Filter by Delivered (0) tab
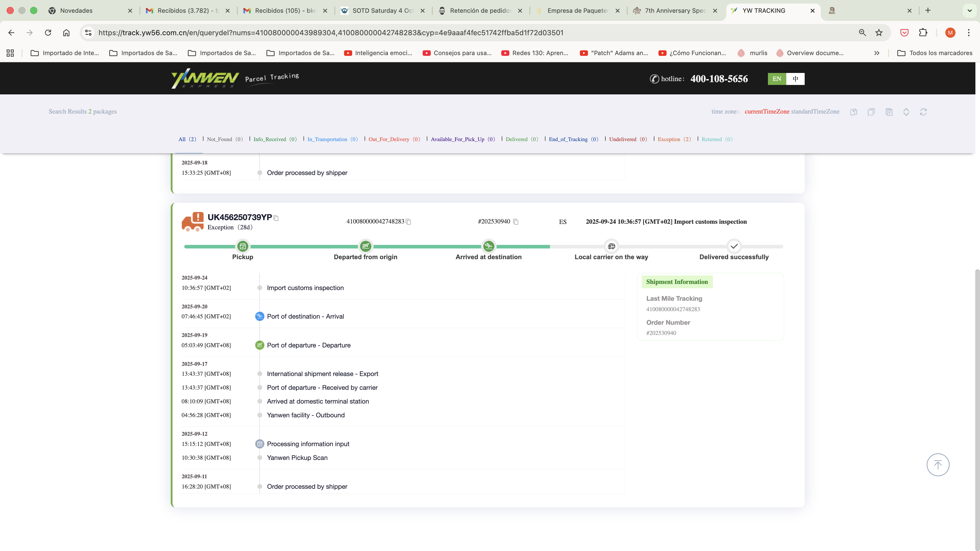This screenshot has width=980, height=551. coord(522,139)
